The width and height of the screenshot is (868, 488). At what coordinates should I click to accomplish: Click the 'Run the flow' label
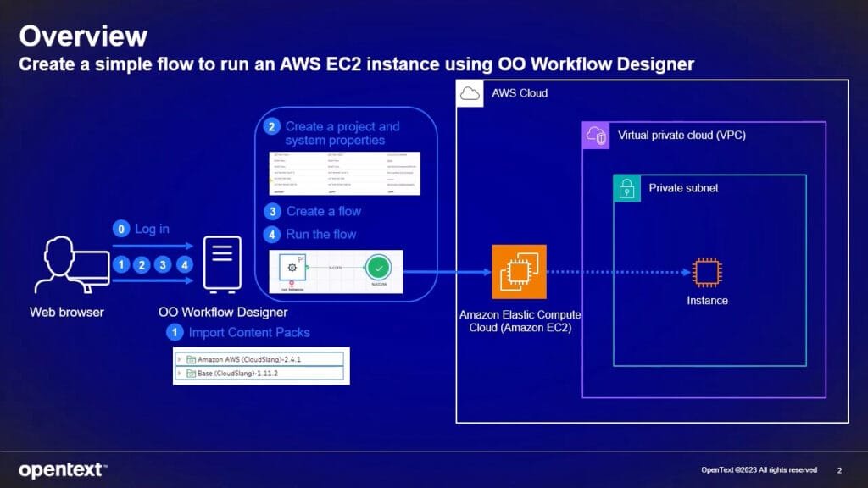(x=321, y=235)
